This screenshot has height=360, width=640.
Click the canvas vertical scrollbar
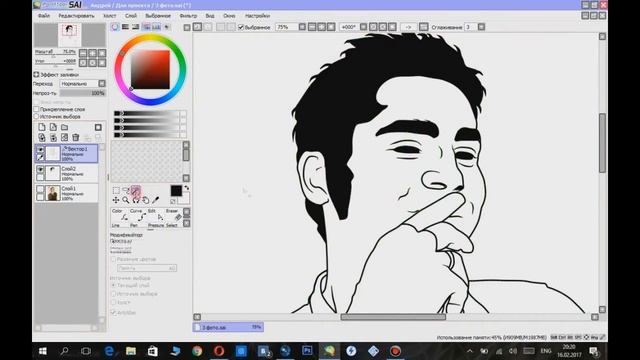coord(602,143)
